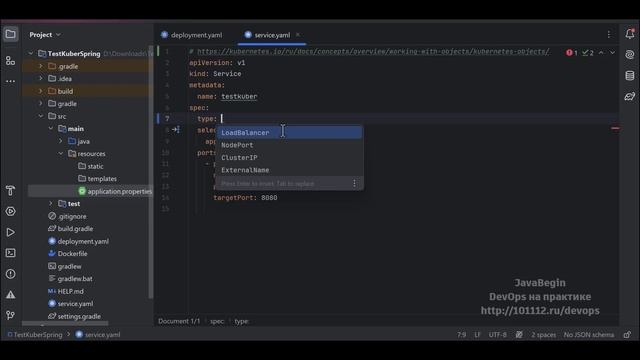The image size is (640, 360).
Task: Expand the gradle folder
Action: (40, 104)
